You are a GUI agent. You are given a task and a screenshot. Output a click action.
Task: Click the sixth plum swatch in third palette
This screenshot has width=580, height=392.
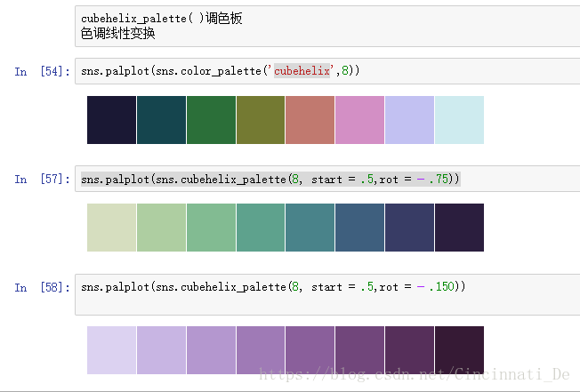click(359, 350)
